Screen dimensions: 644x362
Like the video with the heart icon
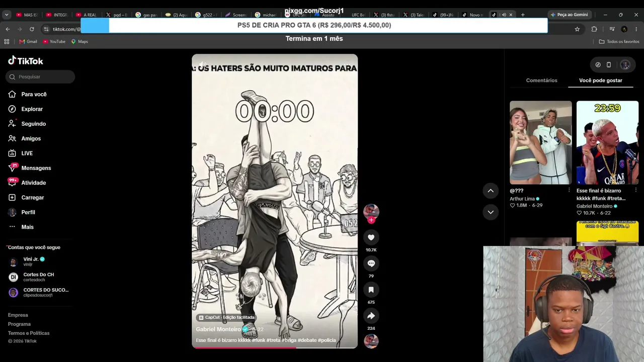click(371, 237)
